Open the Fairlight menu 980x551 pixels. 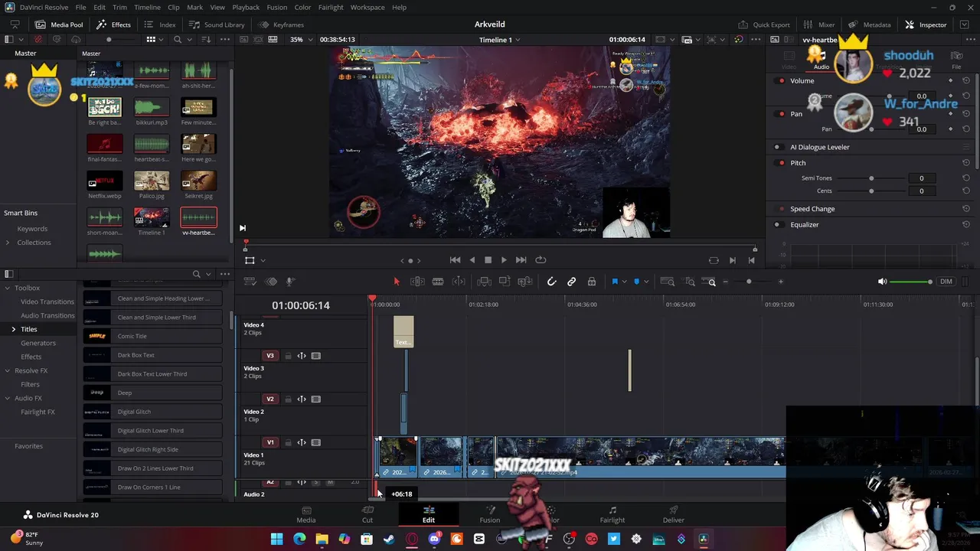[331, 7]
